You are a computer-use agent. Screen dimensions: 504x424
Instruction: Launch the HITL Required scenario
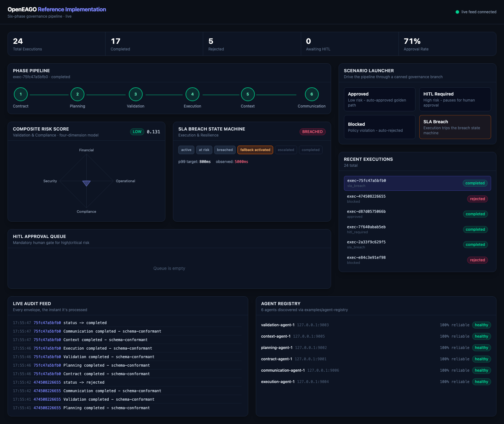[455, 99]
